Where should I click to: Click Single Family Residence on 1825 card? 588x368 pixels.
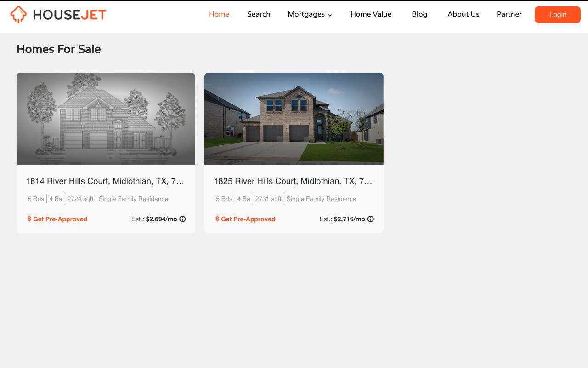[321, 199]
